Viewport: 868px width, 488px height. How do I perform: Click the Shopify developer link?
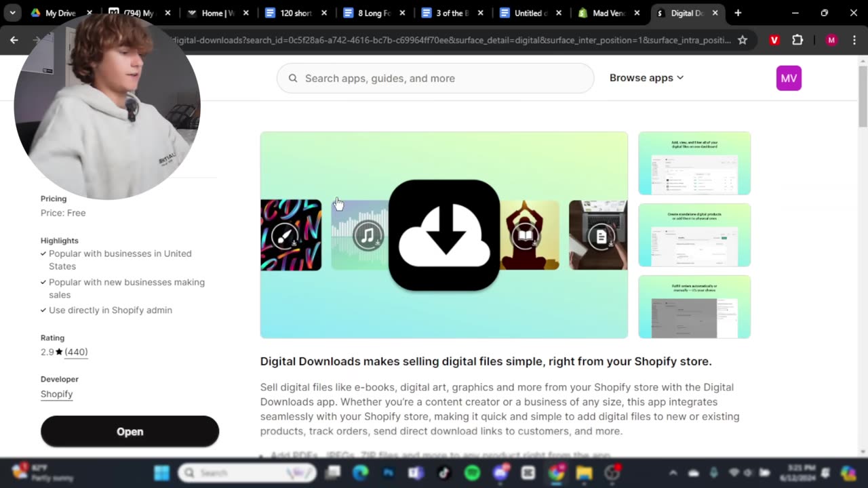(56, 394)
